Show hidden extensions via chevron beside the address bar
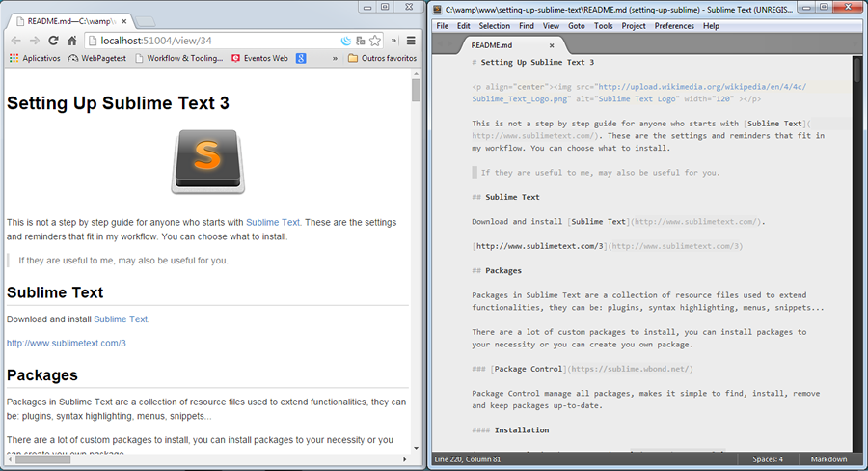The height and width of the screenshot is (471, 868). 393,41
